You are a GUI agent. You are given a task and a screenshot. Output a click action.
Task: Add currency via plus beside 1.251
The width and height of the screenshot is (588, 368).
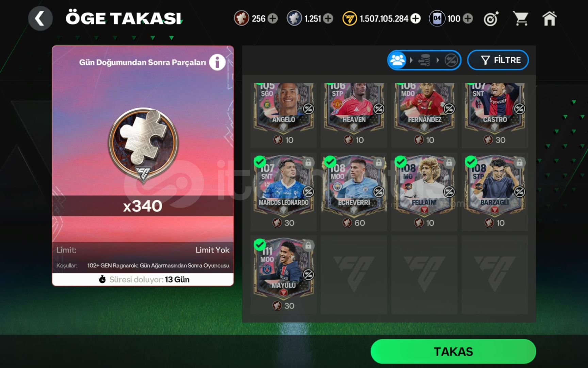[x=328, y=18]
